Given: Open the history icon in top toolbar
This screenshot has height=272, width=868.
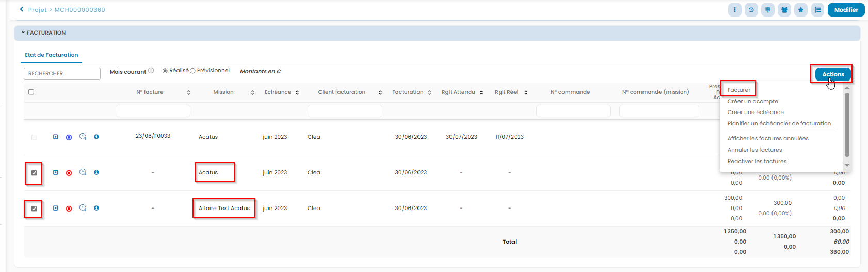Looking at the screenshot, I should [751, 10].
